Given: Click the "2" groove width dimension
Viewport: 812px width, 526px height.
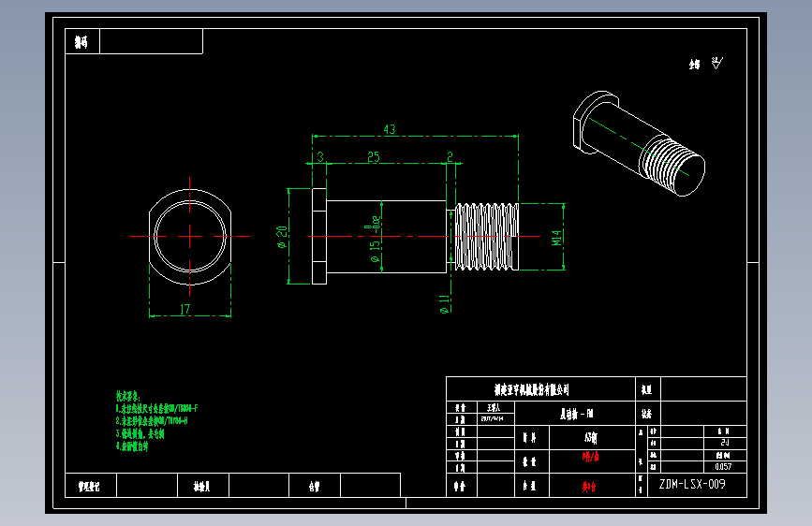Looking at the screenshot, I should [450, 156].
